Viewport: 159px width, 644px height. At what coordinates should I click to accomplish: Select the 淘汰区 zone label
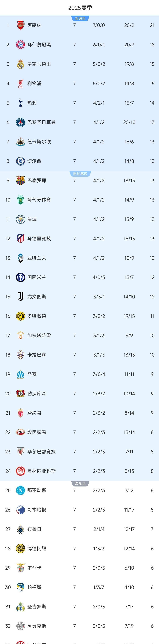(x=80, y=484)
